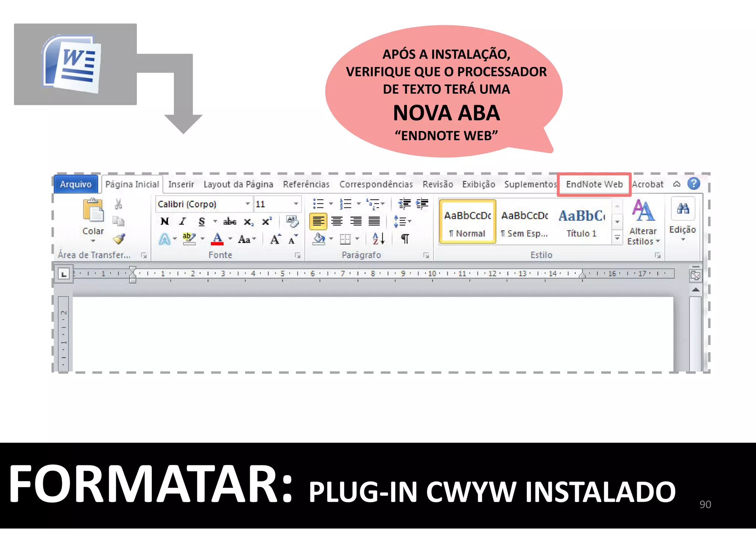Apply red font color

pos(217,239)
